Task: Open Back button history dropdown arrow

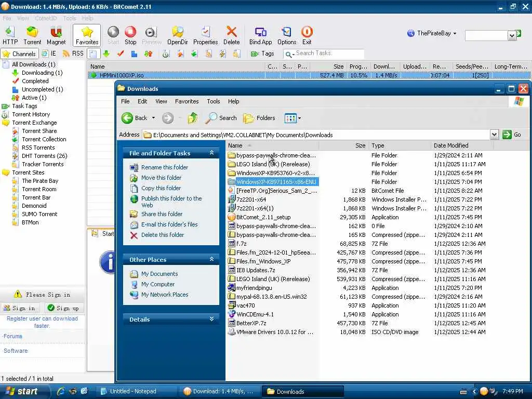Action: pyautogui.click(x=153, y=118)
